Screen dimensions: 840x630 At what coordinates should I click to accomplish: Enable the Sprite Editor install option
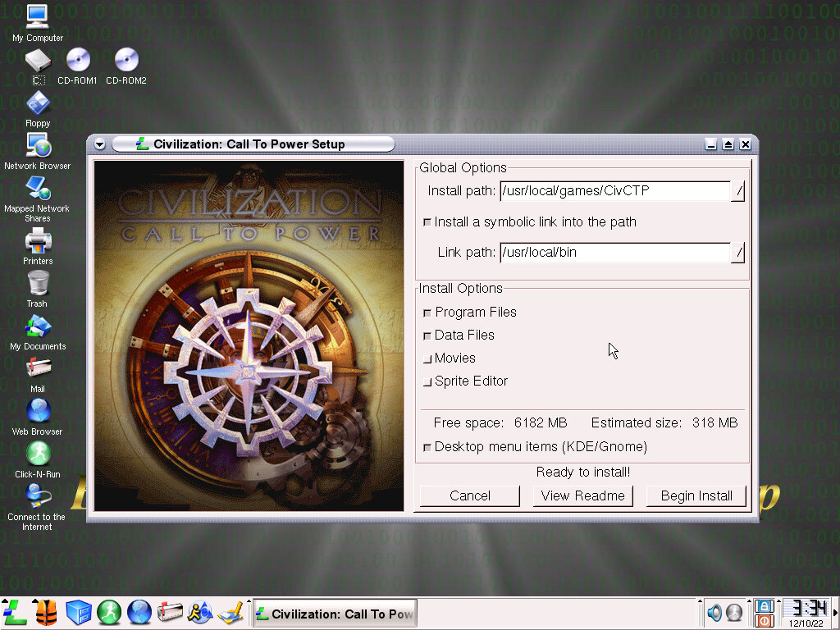427,381
